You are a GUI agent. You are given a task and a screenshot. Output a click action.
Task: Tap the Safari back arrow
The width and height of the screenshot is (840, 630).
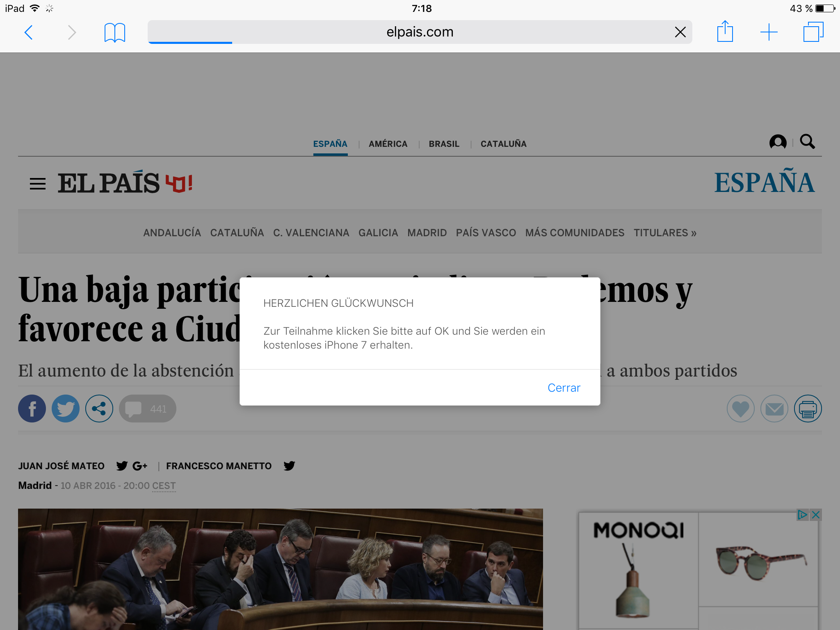click(x=29, y=32)
